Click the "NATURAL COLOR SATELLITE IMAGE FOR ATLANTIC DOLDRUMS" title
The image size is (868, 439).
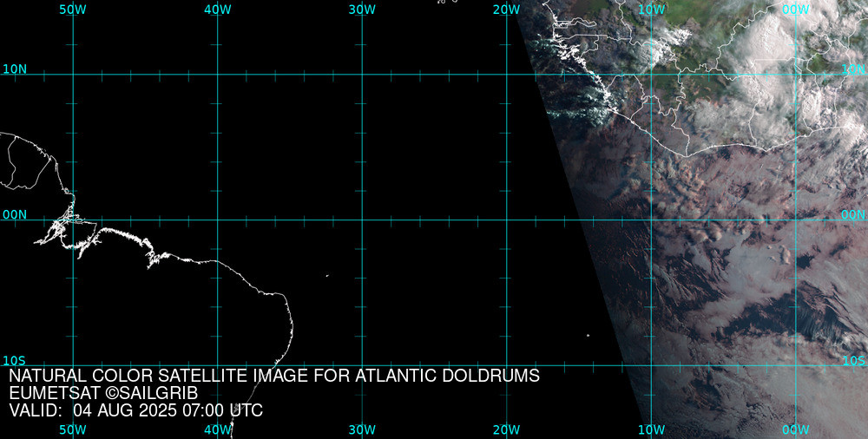pyautogui.click(x=274, y=376)
